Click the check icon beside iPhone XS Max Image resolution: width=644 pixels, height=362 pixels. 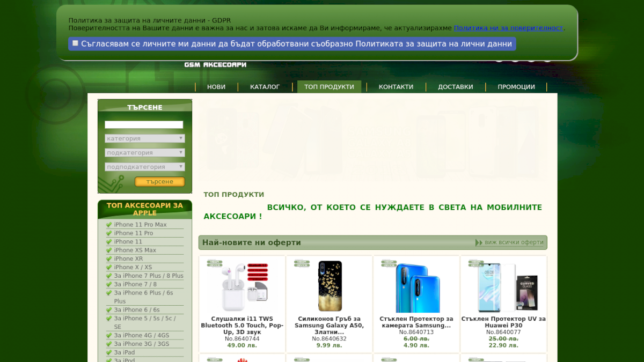(x=109, y=250)
